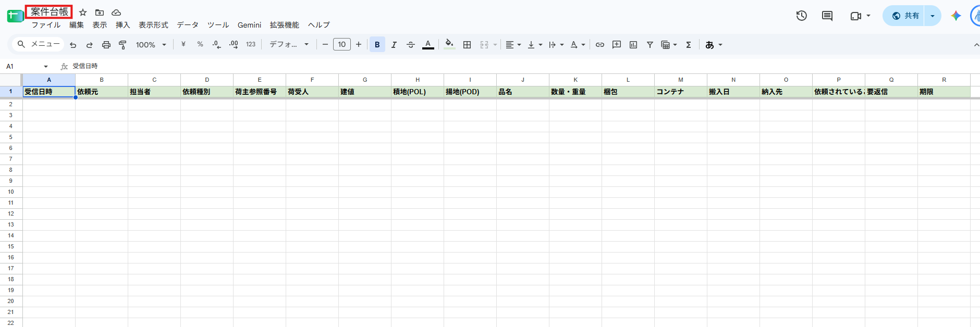The width and height of the screenshot is (980, 327).
Task: View cloud save status
Action: tap(116, 12)
